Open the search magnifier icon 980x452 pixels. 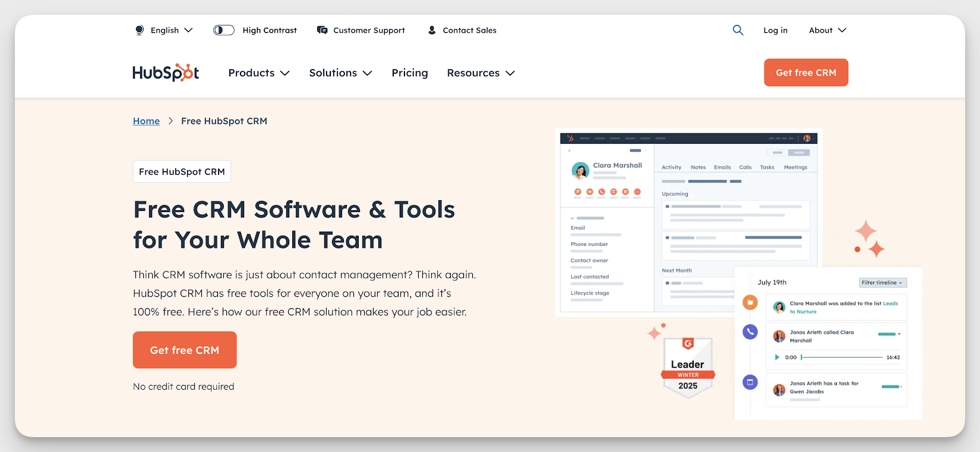(738, 30)
